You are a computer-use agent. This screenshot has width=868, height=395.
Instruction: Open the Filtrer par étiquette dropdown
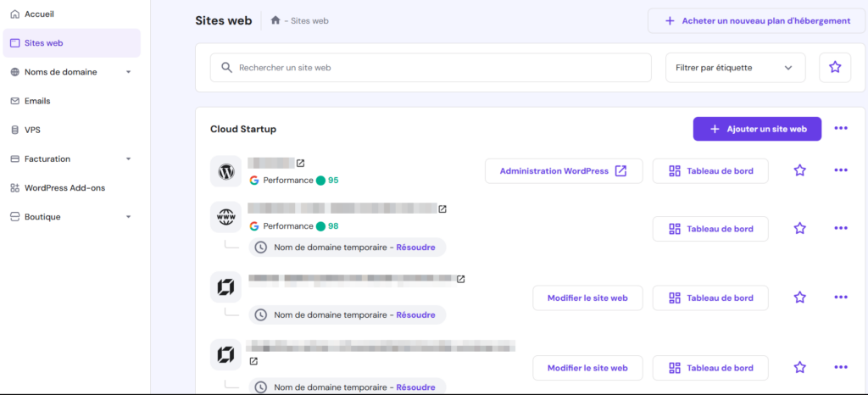[734, 68]
